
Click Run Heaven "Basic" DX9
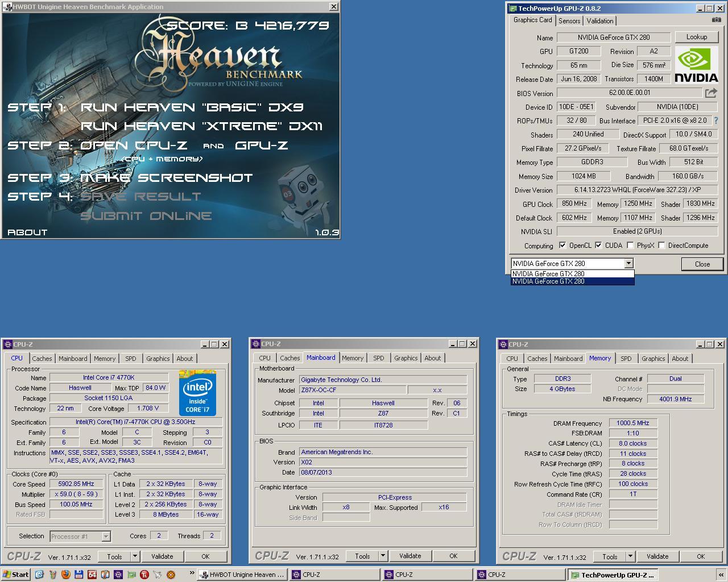(192, 107)
